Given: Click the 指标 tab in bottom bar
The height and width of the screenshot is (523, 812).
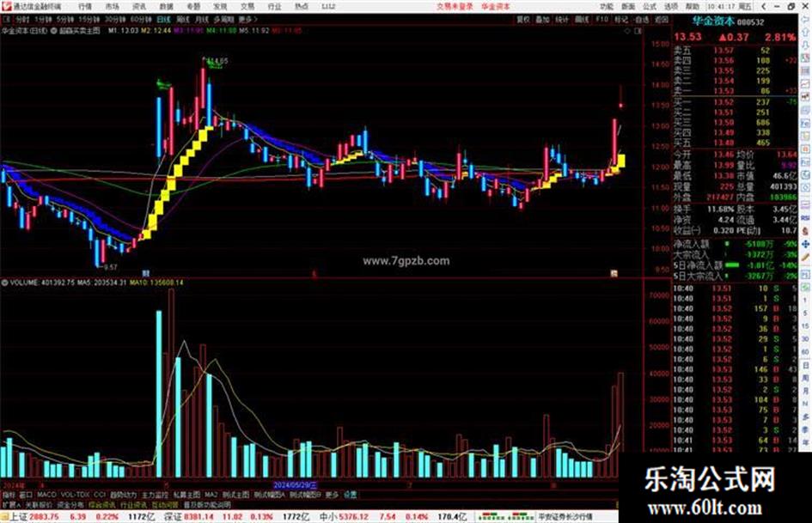Looking at the screenshot, I should pos(9,495).
